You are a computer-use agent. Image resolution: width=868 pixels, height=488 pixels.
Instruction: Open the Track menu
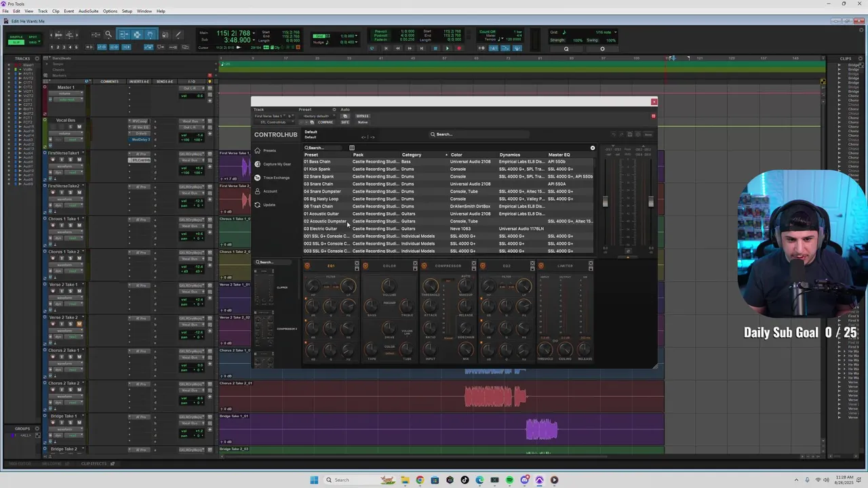(43, 11)
